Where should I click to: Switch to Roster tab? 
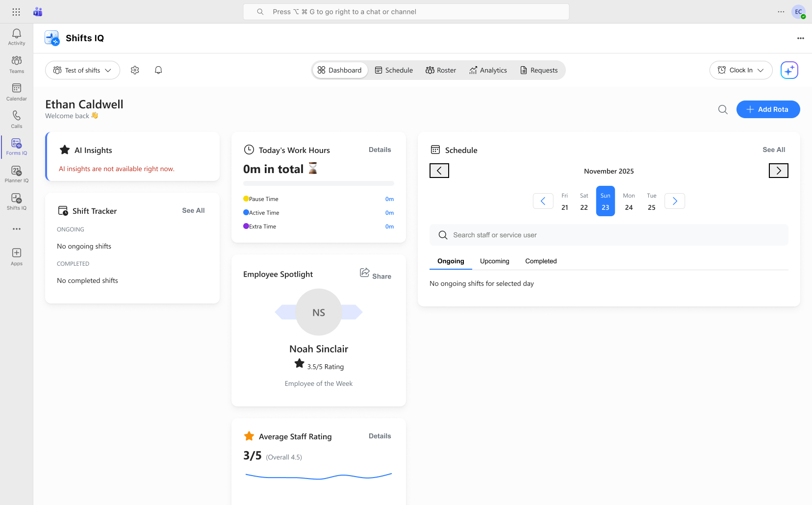(x=441, y=70)
